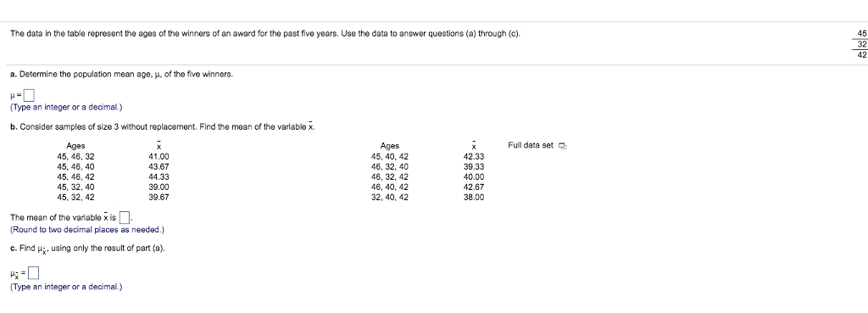This screenshot has height=313, width=868.
Task: Select the bottom 42 in top-right data table
Action: (x=861, y=54)
